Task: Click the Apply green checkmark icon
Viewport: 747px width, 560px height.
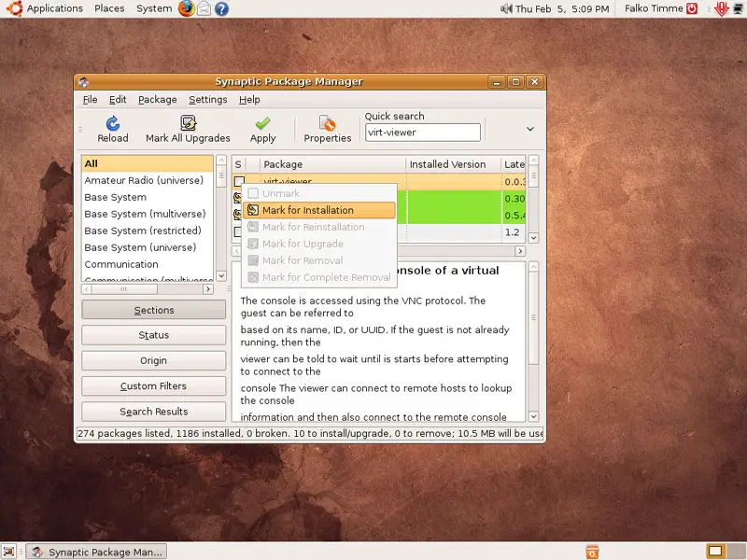Action: 262,123
